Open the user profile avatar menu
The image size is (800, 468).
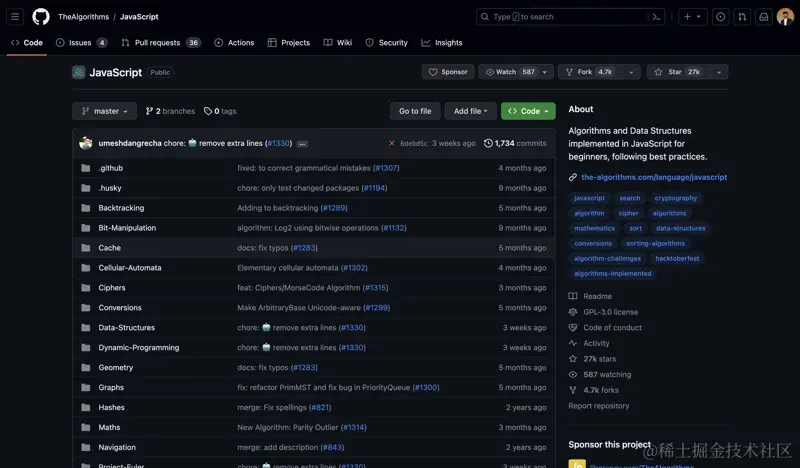coord(785,17)
